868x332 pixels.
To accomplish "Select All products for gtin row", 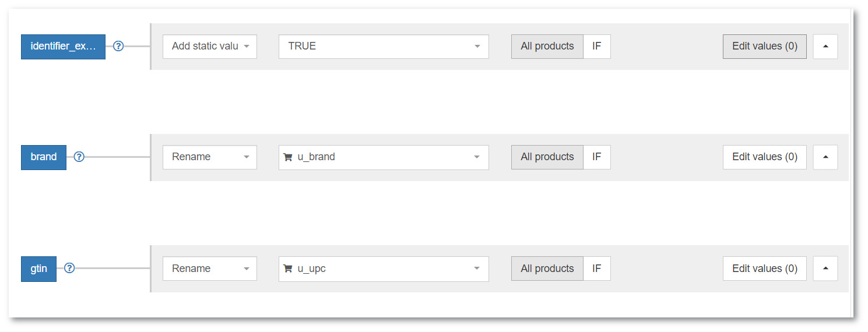I will 547,269.
